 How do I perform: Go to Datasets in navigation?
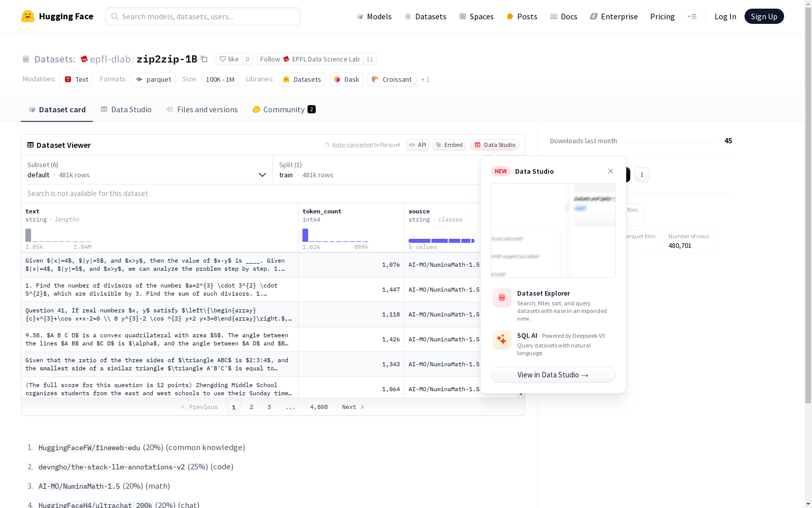(x=425, y=16)
